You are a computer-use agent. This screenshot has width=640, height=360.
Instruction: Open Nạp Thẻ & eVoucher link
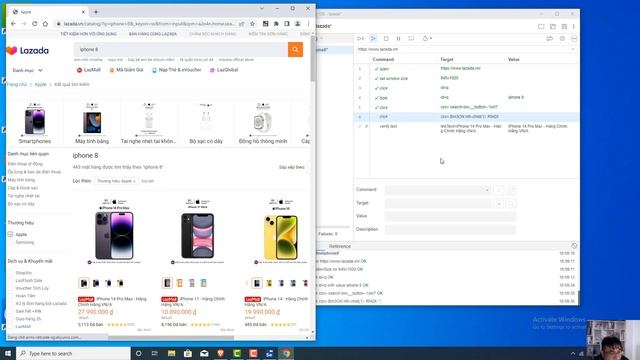click(x=177, y=70)
